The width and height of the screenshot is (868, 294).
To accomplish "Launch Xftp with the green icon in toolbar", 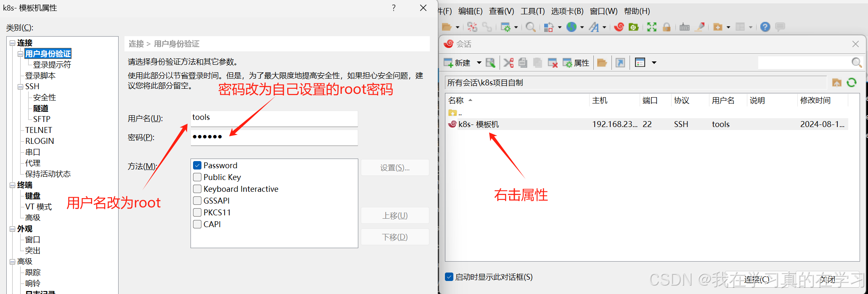I will [x=633, y=27].
